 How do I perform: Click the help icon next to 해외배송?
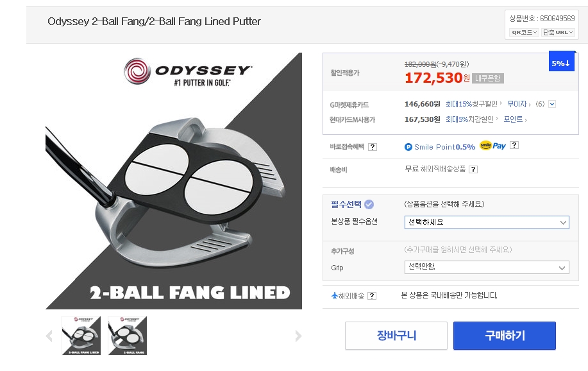[372, 296]
